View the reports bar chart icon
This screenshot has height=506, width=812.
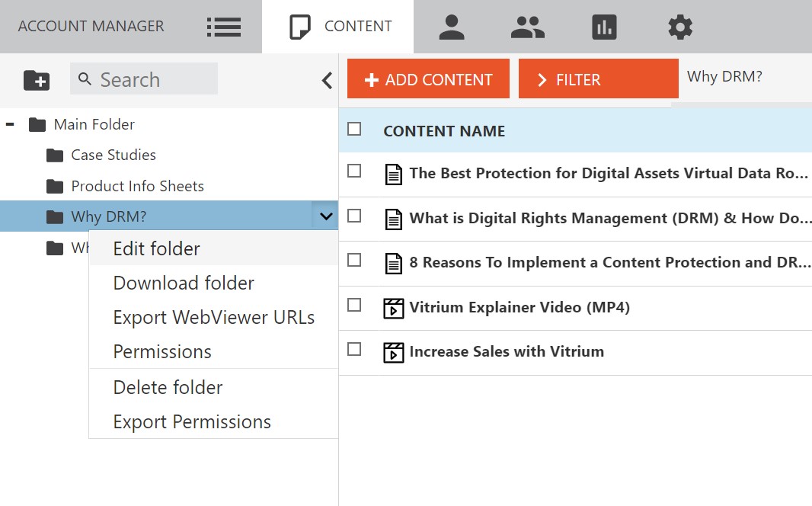pos(603,25)
